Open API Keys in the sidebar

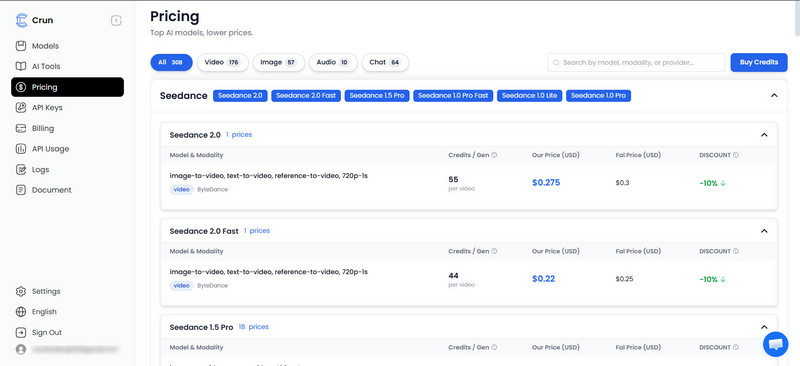pos(67,108)
